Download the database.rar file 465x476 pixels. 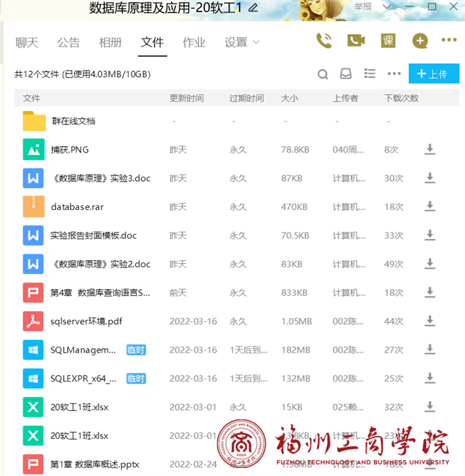coord(429,207)
